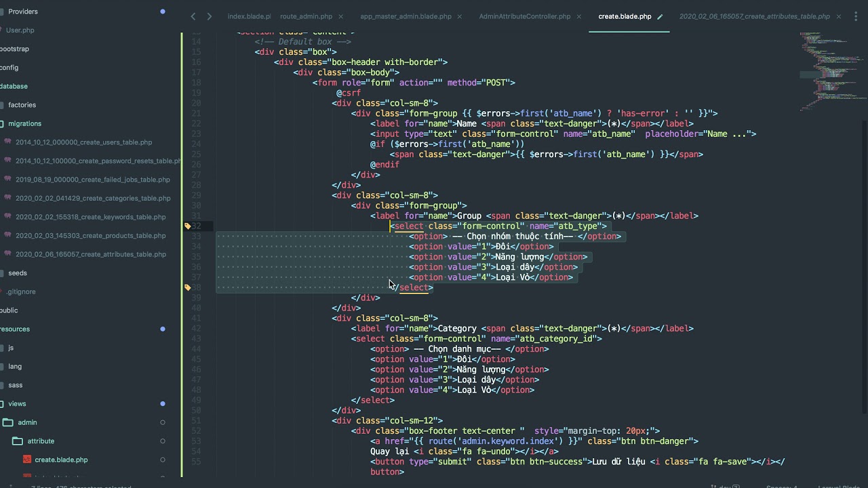The image size is (868, 488).
Task: Click the PHP icon beside create_categories_table.php
Action: (x=8, y=198)
